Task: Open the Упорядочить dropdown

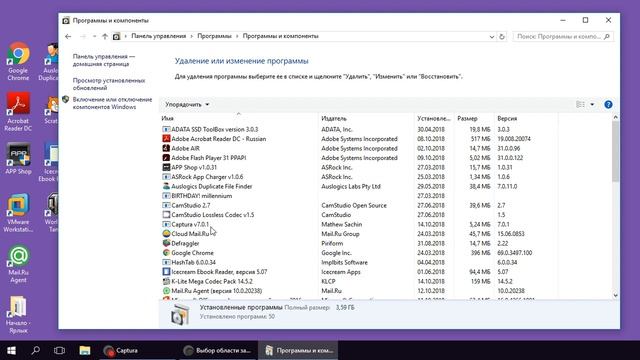Action: click(187, 104)
